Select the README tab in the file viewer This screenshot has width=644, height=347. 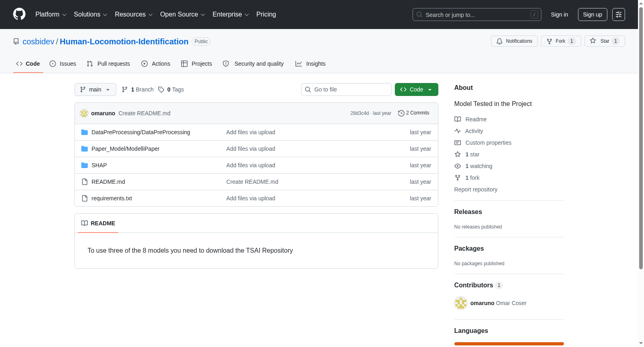[98, 223]
